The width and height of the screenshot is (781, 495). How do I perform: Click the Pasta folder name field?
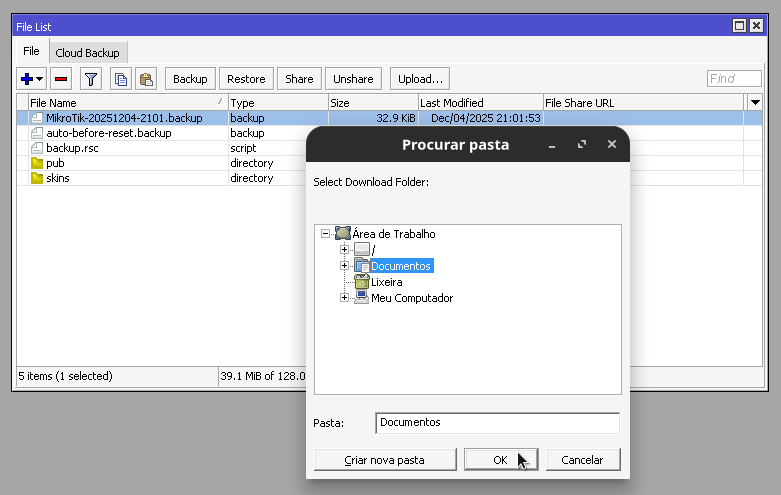pos(497,423)
